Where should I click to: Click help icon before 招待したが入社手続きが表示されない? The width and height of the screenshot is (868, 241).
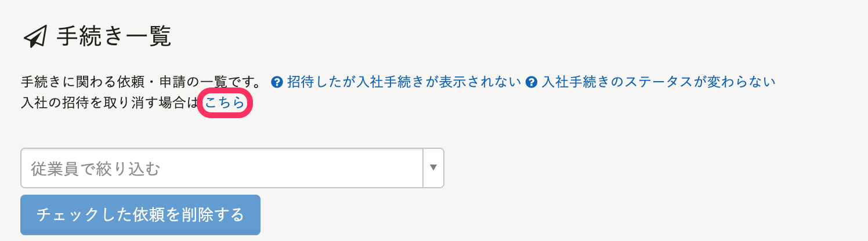tap(277, 82)
